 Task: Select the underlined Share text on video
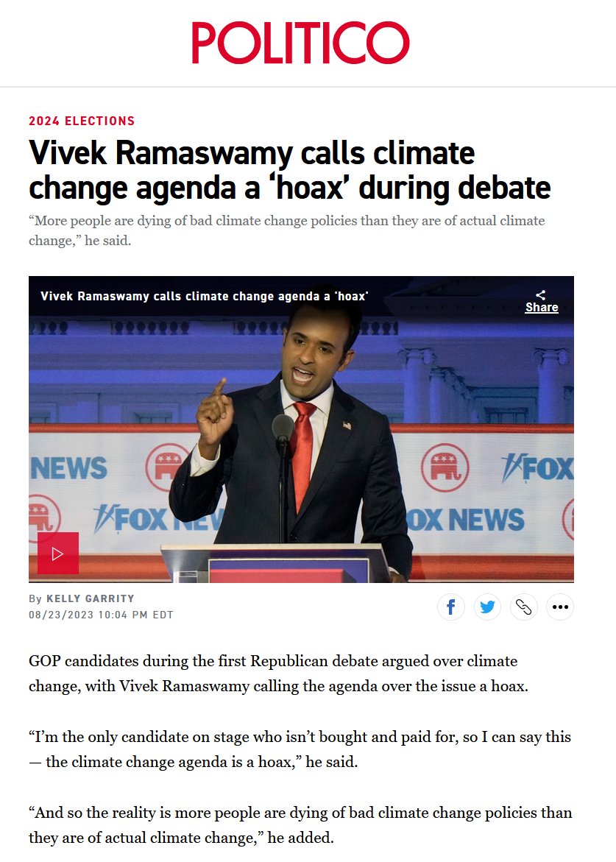(x=542, y=307)
